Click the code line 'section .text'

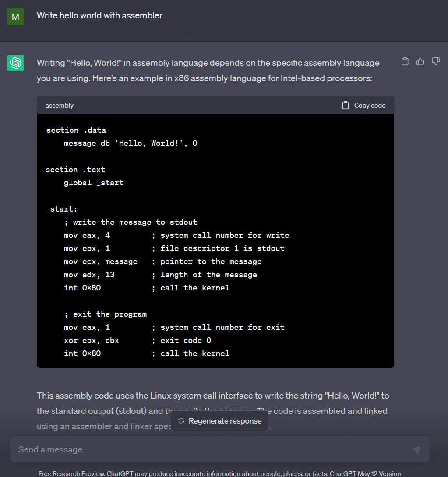pos(75,170)
